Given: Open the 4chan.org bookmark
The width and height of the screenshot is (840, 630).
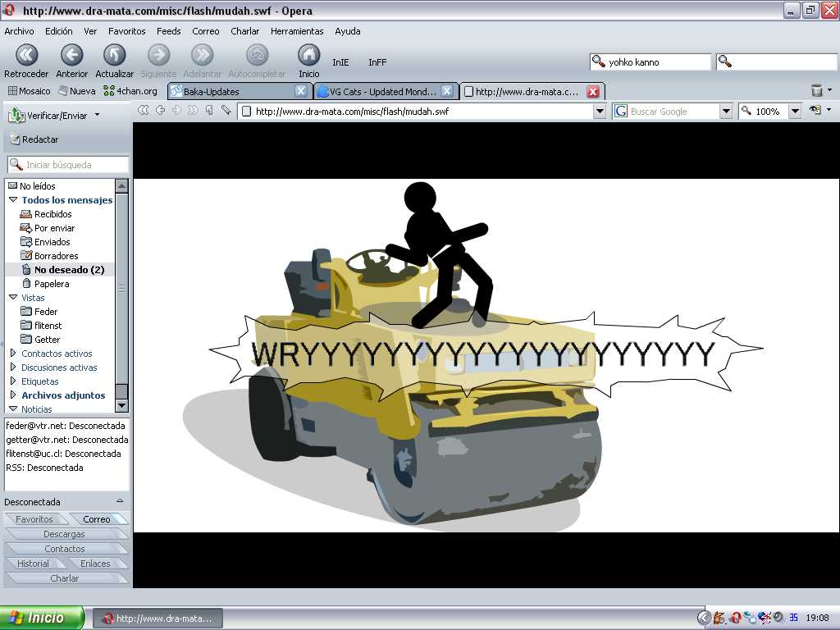Looking at the screenshot, I should (130, 91).
